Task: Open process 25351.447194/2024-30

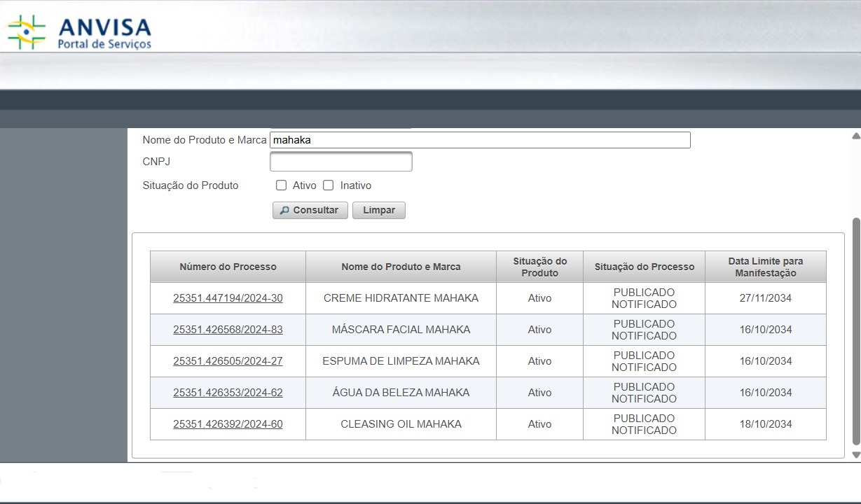Action: pyautogui.click(x=228, y=298)
